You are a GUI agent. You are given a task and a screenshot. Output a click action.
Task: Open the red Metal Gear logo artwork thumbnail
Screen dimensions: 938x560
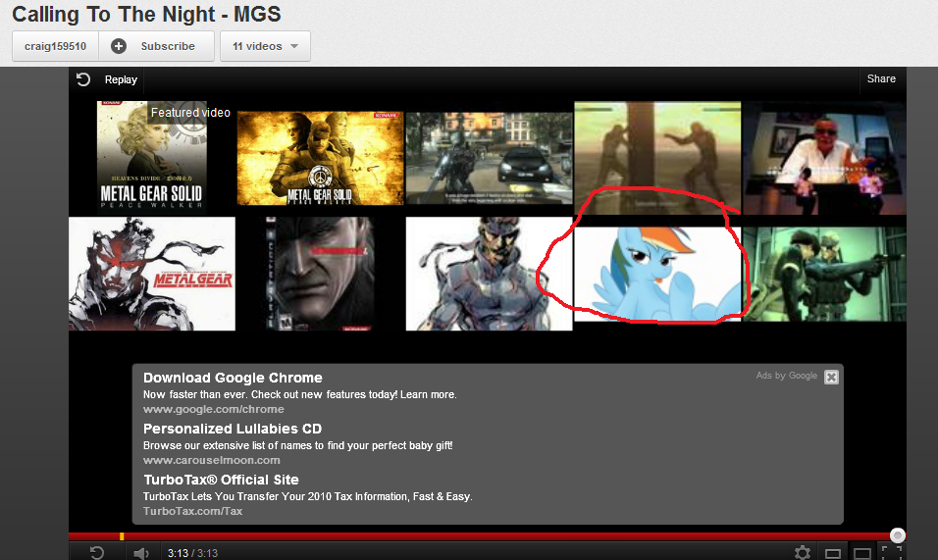[152, 274]
